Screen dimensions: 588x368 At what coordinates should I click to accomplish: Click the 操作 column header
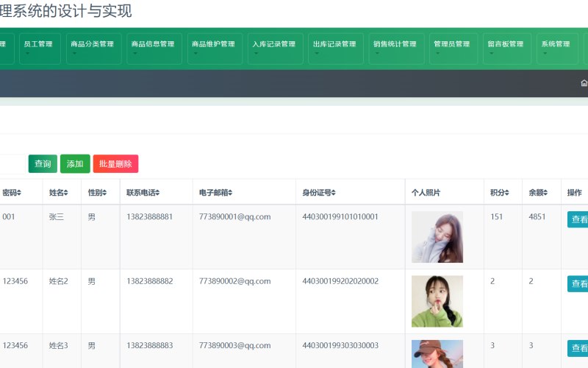[574, 193]
